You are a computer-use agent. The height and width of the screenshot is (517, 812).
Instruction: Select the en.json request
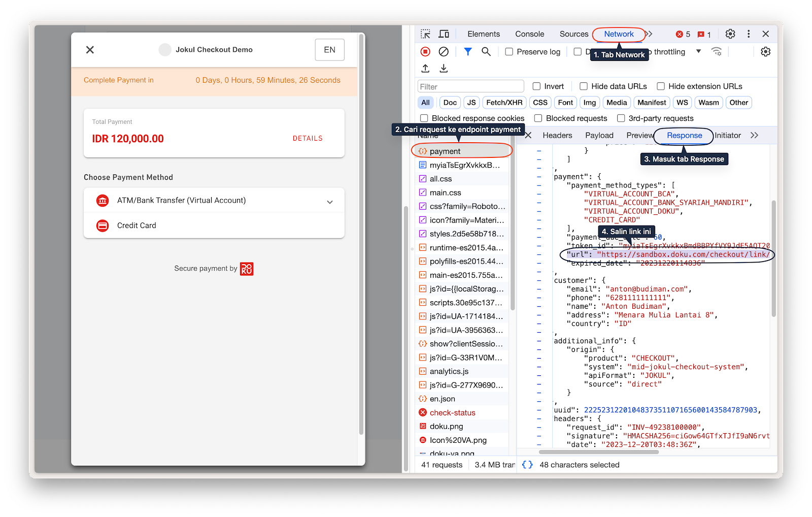[462, 399]
